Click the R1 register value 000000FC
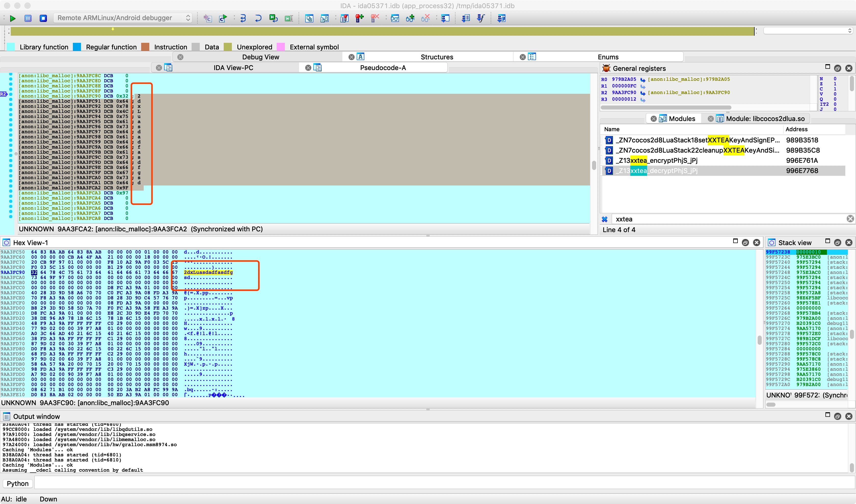 [624, 86]
